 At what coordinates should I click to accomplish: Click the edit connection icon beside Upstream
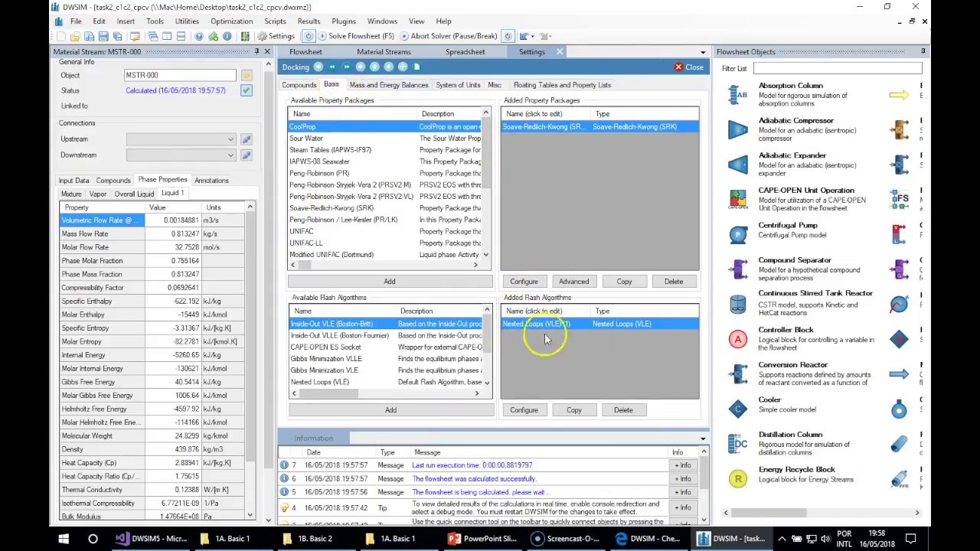point(246,139)
